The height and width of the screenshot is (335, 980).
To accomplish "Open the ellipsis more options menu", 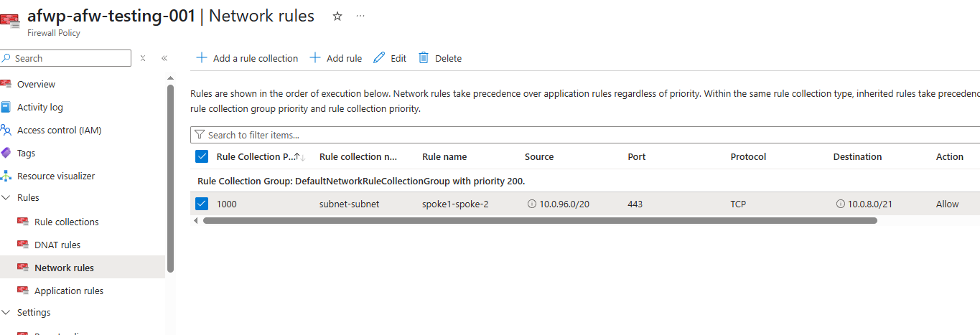I will [360, 16].
